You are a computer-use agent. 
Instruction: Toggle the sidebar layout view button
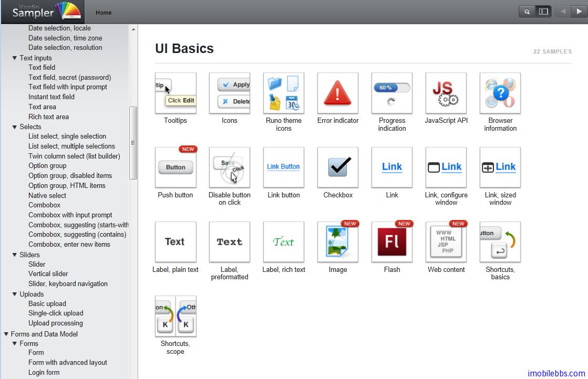tap(543, 12)
